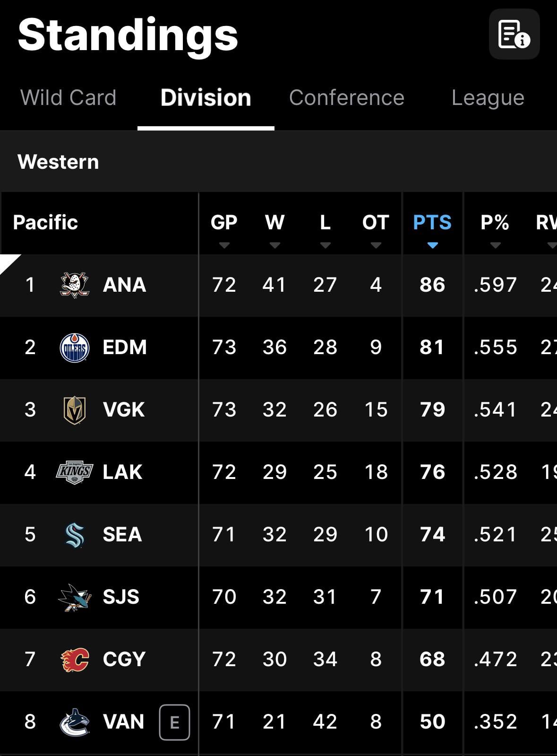This screenshot has height=756, width=557.
Task: Select the Vegas Golden Knights logo
Action: [x=75, y=410]
